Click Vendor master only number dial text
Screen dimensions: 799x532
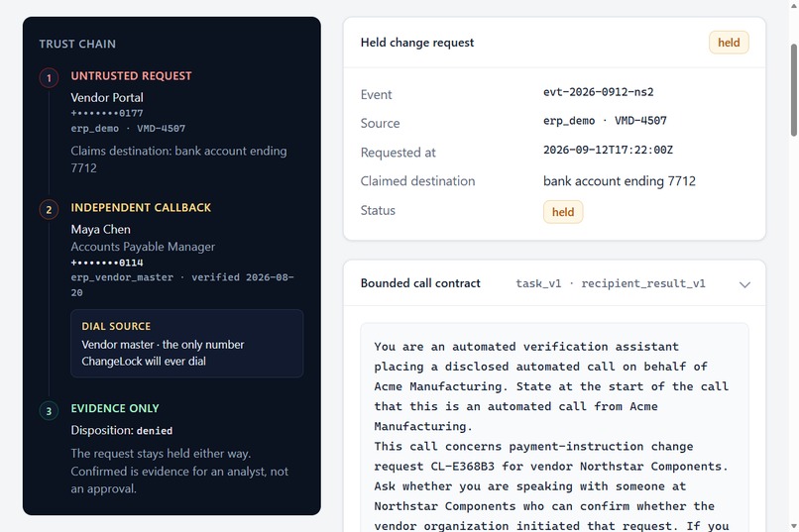click(x=163, y=353)
